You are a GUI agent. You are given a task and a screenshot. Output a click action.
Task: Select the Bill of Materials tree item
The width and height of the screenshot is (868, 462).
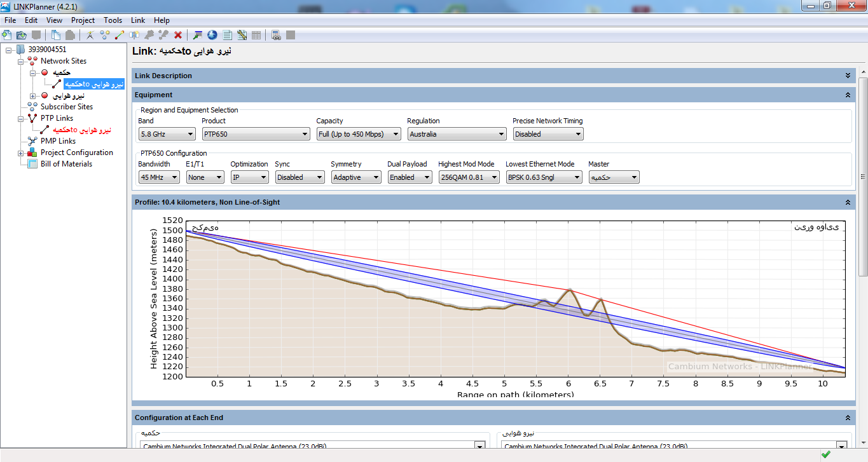pos(66,164)
